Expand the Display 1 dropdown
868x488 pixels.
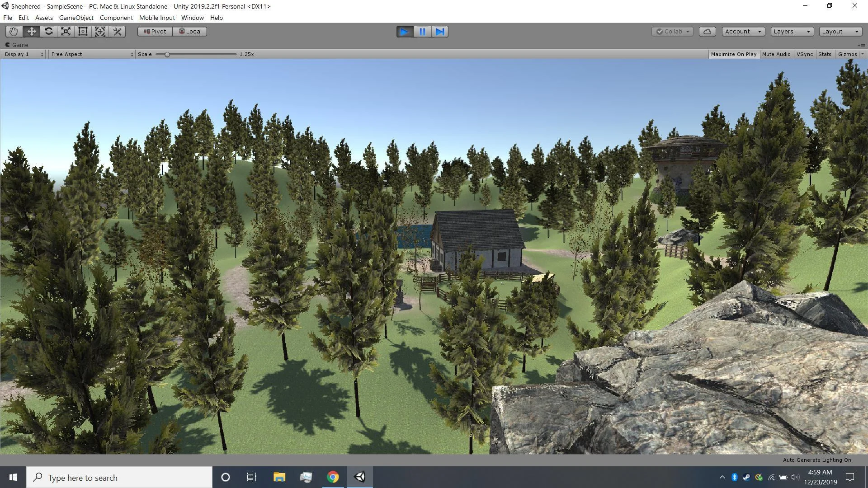(24, 54)
